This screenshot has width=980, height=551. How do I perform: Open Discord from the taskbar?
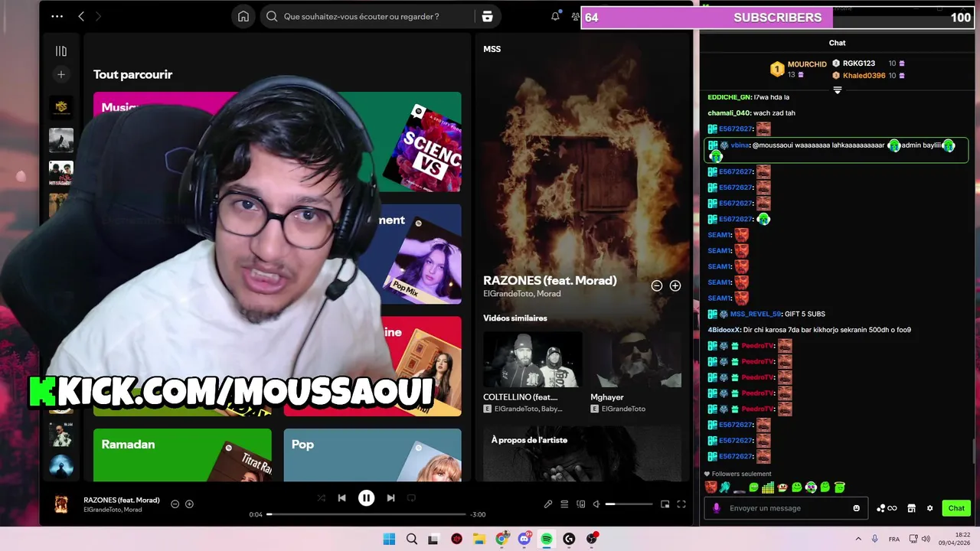pos(524,539)
